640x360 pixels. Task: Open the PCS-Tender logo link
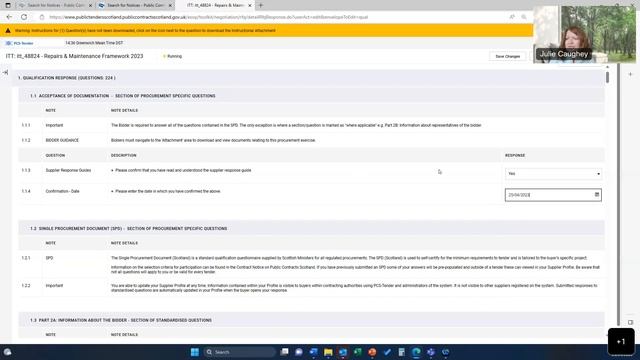coord(20,43)
